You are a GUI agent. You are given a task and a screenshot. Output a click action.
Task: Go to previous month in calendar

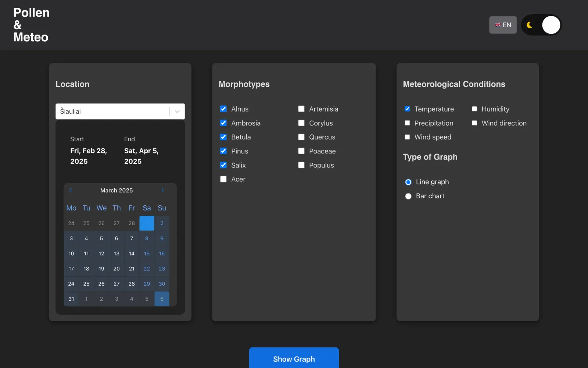[x=71, y=190]
